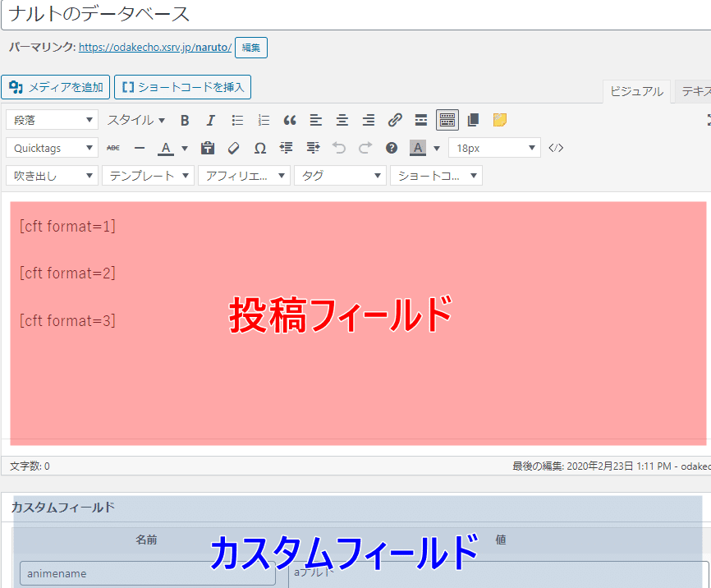
Task: Insert the special character Ω
Action: [x=259, y=149]
